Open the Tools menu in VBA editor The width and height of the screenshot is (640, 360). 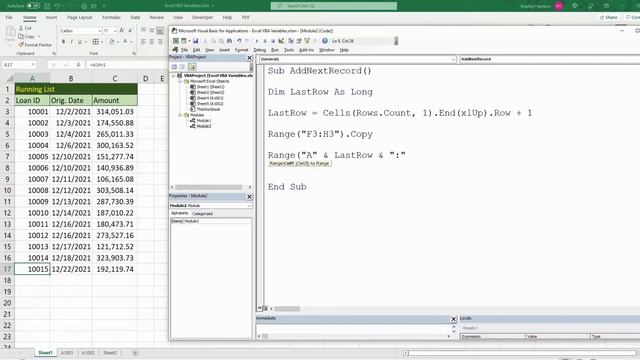tap(289, 50)
